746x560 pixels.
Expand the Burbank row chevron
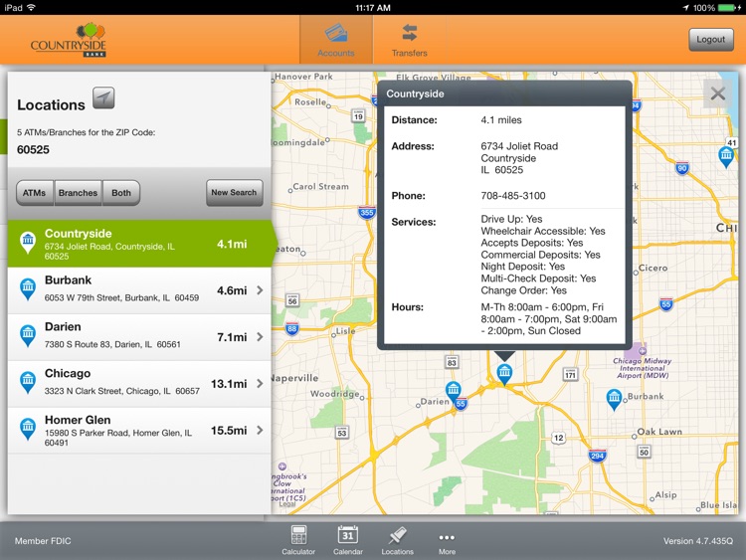tap(260, 290)
